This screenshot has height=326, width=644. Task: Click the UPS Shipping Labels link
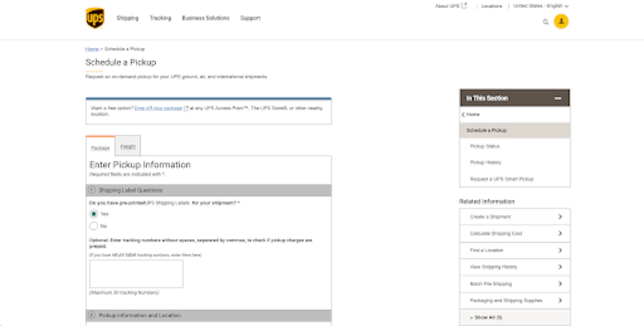(x=168, y=203)
